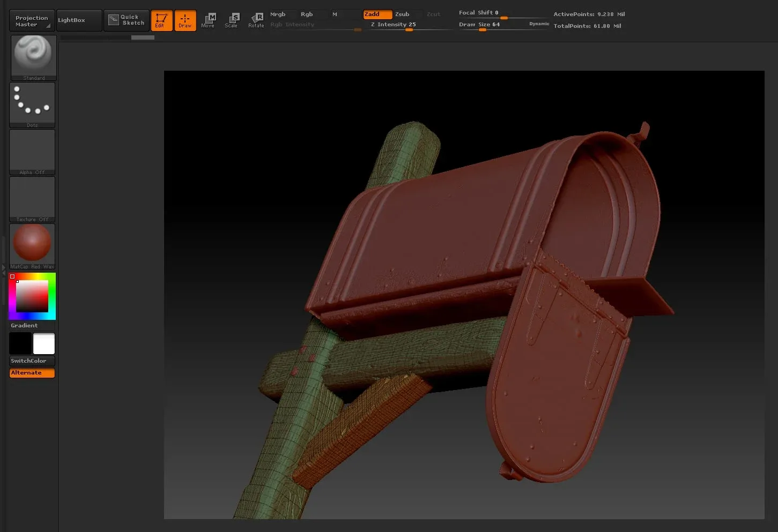Enable Draw mode
The height and width of the screenshot is (532, 778).
[x=185, y=20]
